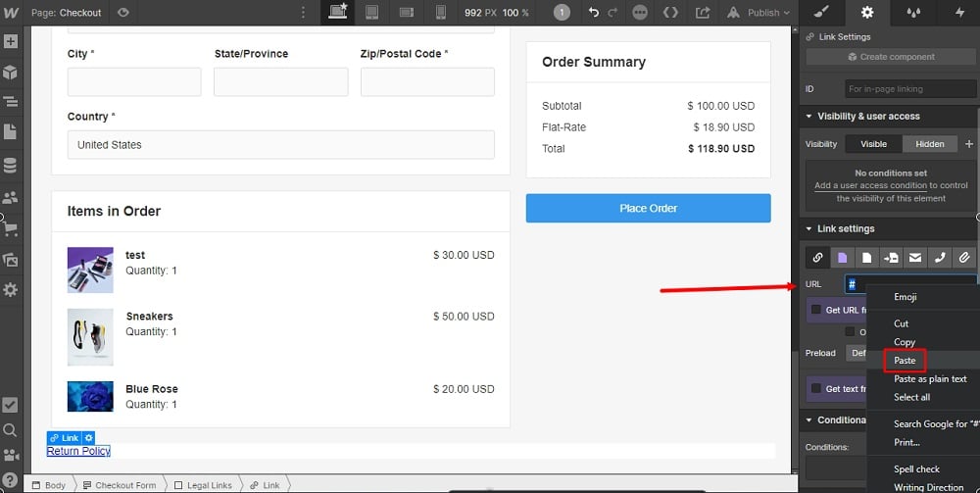This screenshot has height=493, width=980.
Task: Open the Publish dropdown
Action: tap(759, 13)
